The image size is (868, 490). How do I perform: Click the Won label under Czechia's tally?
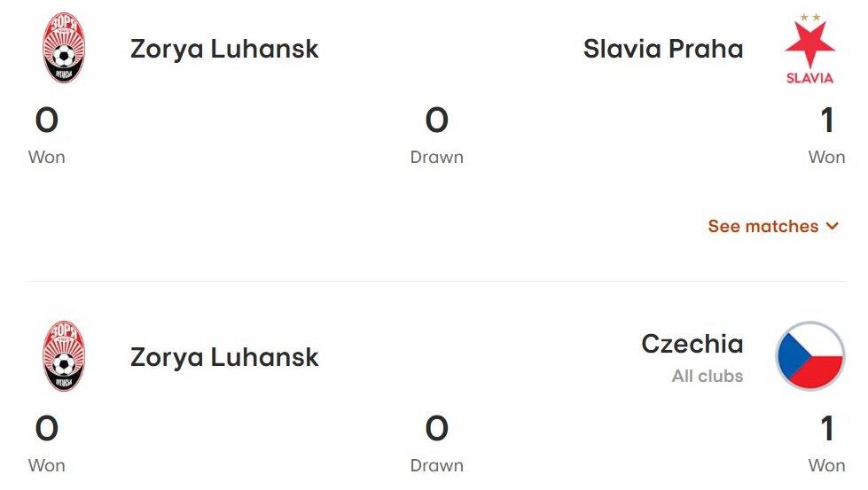tap(826, 465)
